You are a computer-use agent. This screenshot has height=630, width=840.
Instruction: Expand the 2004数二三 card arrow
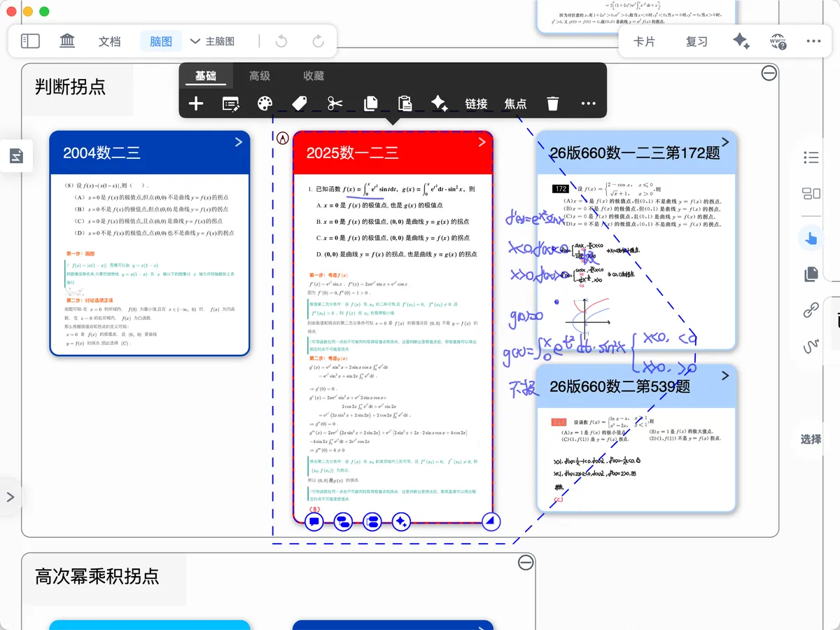pyautogui.click(x=239, y=142)
